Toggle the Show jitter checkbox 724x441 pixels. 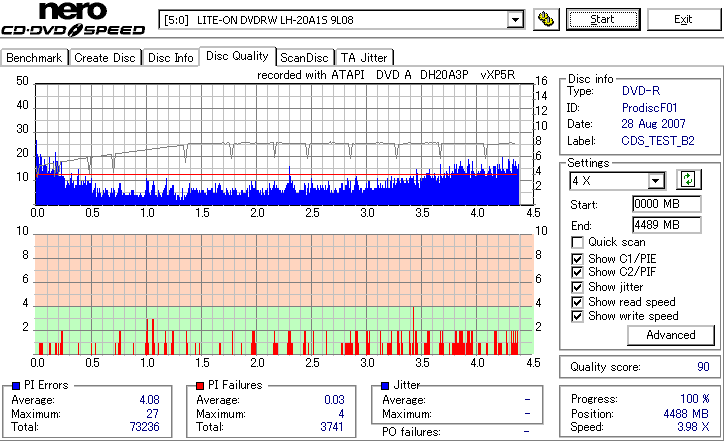577,287
